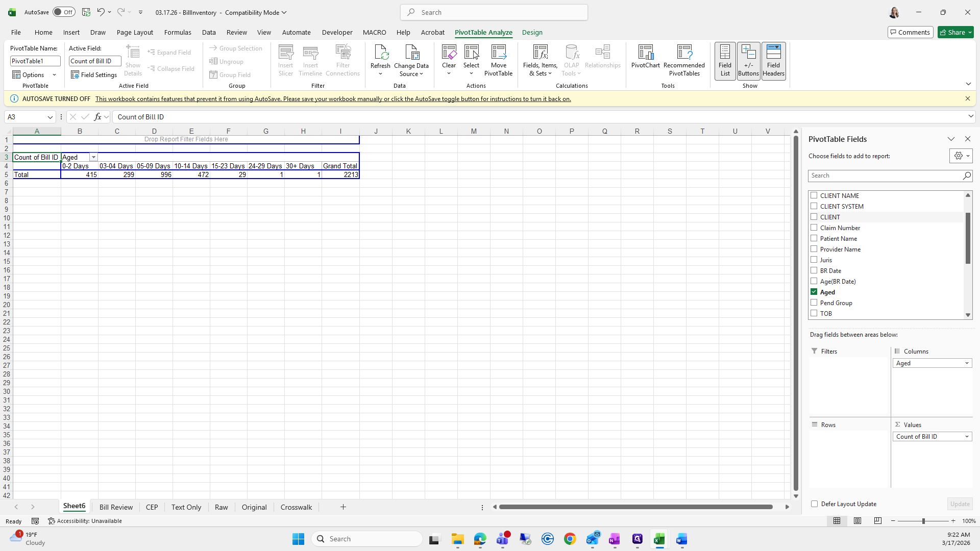Toggle the Field Headers button

773,61
